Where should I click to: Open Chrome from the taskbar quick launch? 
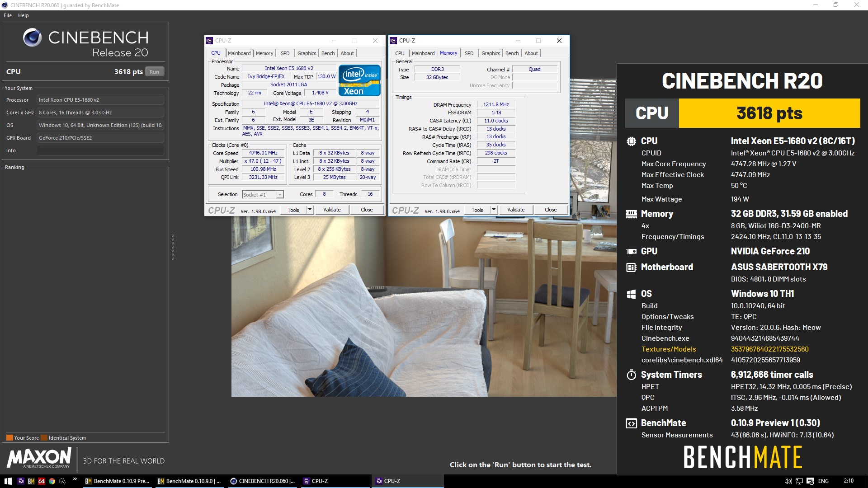coord(52,481)
